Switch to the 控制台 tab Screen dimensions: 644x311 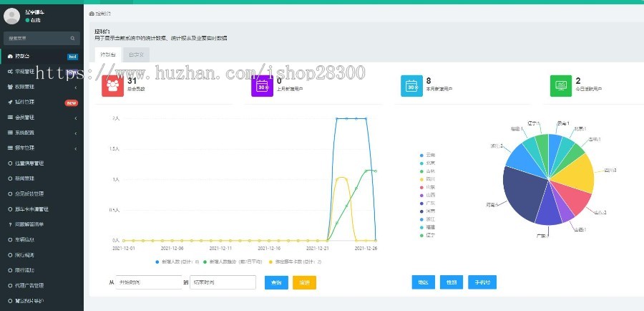108,54
